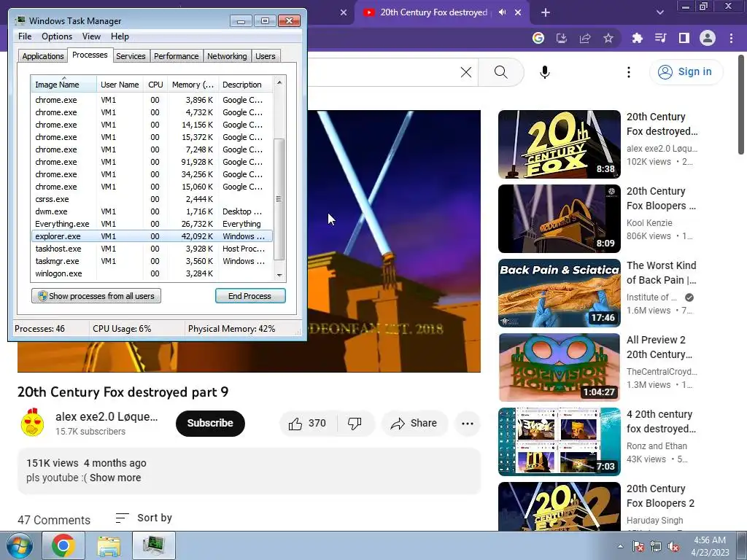
Task: Click Action Center flag tray icon
Action: pos(638,546)
